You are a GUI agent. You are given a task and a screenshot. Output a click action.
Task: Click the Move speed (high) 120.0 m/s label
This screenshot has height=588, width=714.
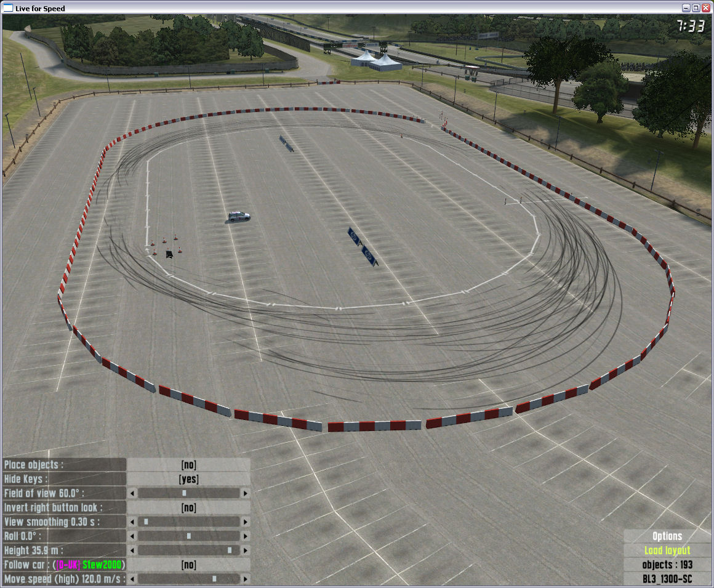pos(64,579)
